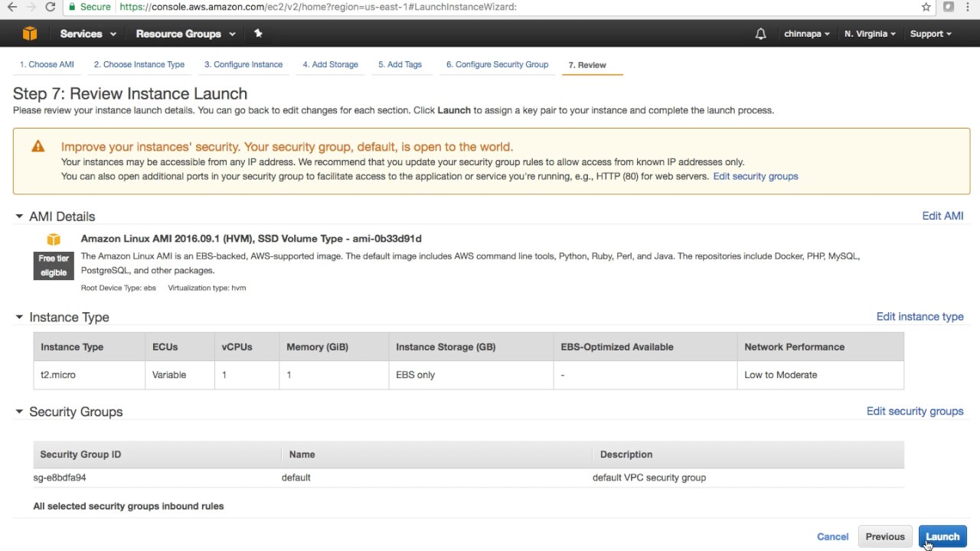The width and height of the screenshot is (980, 551).
Task: Switch to the Add Storage step
Action: point(330,64)
